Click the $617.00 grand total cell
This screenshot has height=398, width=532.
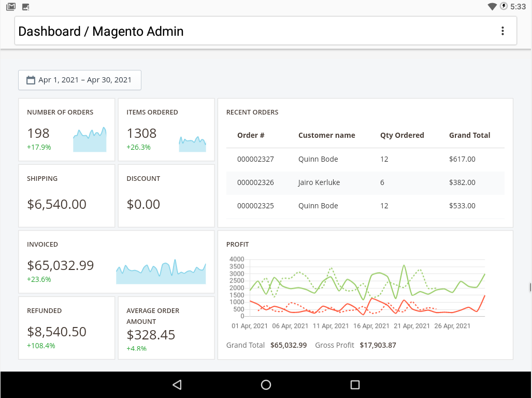click(462, 159)
